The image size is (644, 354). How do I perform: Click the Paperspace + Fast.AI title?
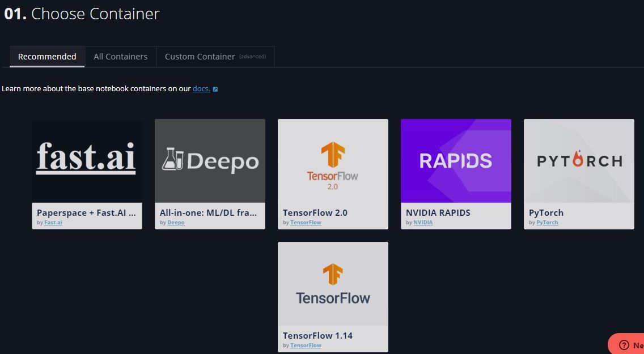point(86,212)
